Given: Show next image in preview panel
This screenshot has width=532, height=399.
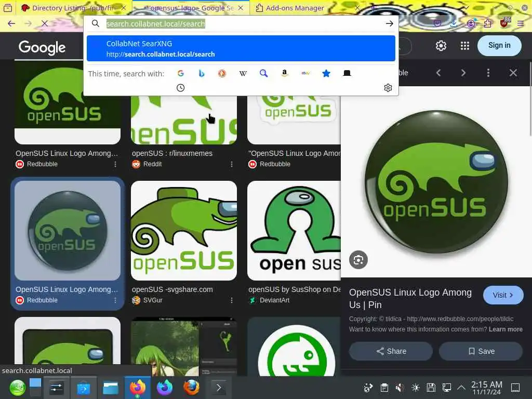Looking at the screenshot, I should click(x=463, y=73).
